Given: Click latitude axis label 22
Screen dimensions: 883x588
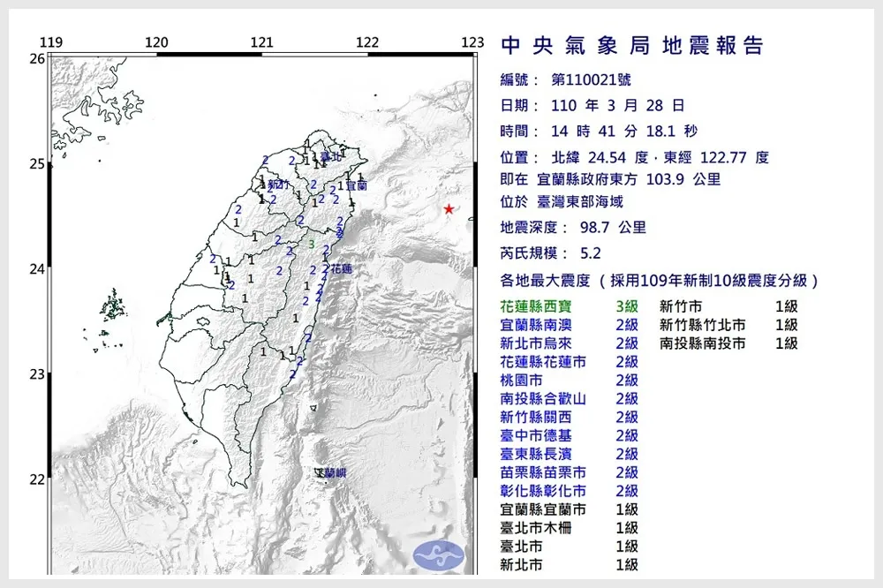Looking at the screenshot, I should [37, 479].
